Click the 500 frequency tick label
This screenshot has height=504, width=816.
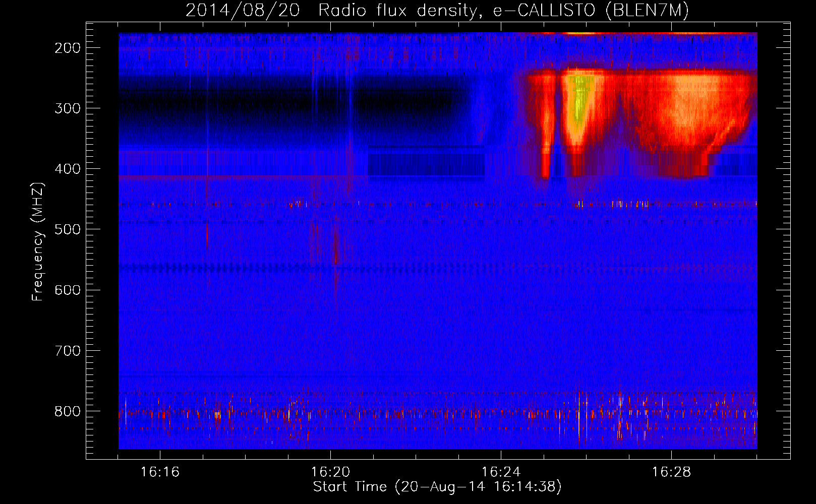point(68,229)
